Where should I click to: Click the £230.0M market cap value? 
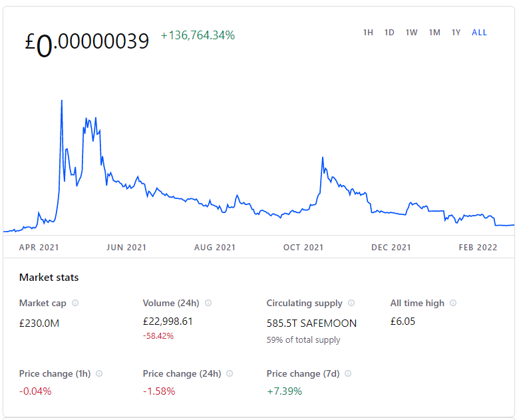[x=39, y=323]
